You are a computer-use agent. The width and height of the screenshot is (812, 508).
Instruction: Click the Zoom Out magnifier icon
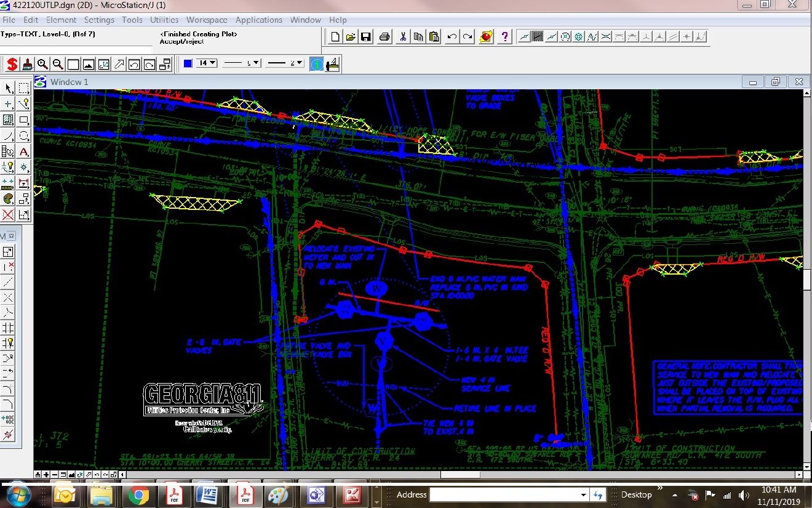tap(58, 64)
